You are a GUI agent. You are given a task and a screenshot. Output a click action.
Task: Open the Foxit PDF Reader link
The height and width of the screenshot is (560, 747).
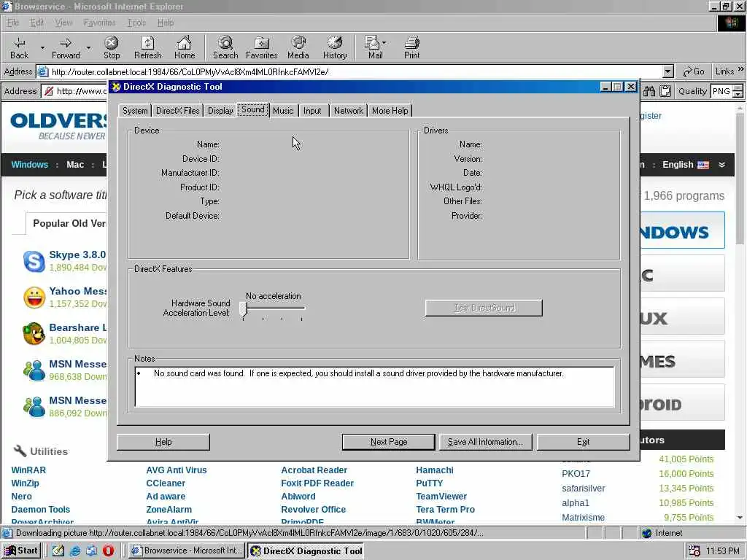tap(317, 483)
